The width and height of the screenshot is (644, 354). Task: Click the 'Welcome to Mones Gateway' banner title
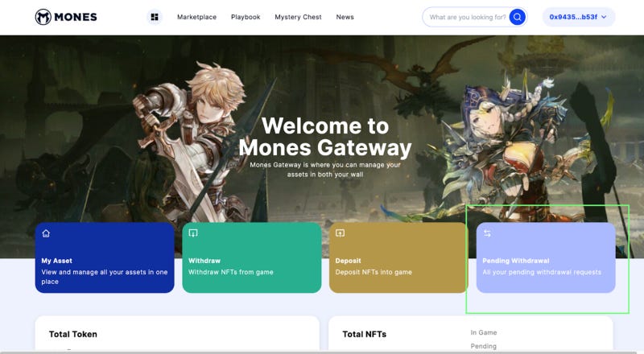[x=325, y=137]
